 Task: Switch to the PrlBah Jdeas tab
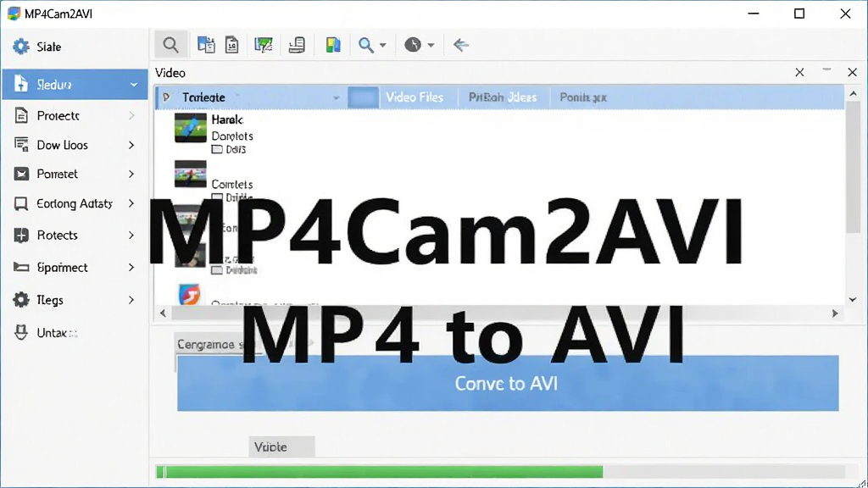coord(503,97)
